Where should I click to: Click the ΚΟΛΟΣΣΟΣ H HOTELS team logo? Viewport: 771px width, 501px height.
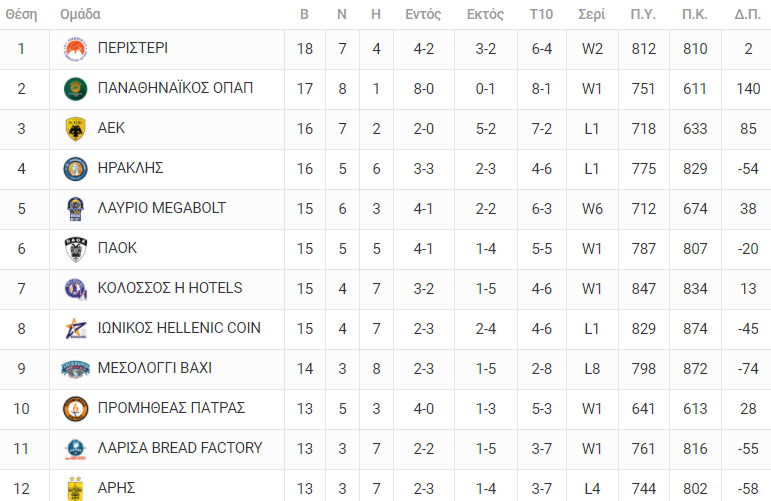tap(75, 289)
